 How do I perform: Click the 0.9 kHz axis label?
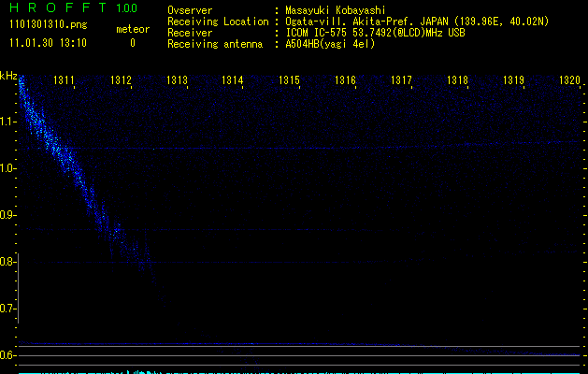[7, 215]
